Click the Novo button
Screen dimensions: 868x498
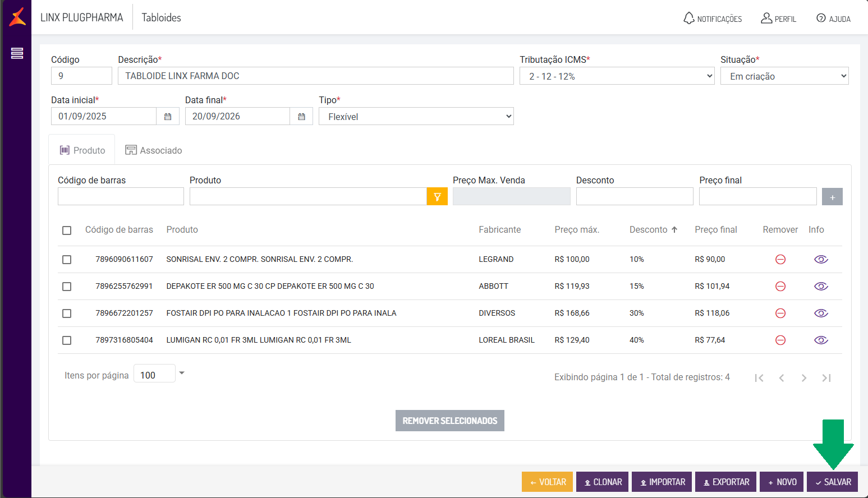point(782,482)
